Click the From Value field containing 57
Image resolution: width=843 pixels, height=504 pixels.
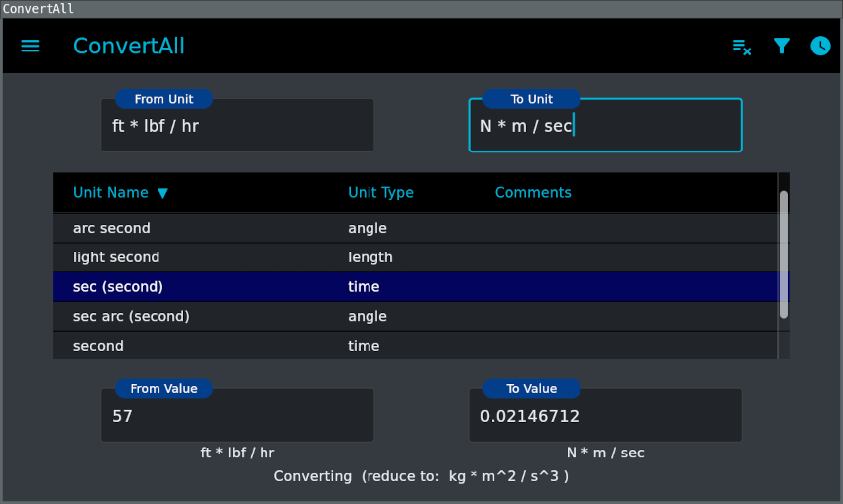pos(238,417)
